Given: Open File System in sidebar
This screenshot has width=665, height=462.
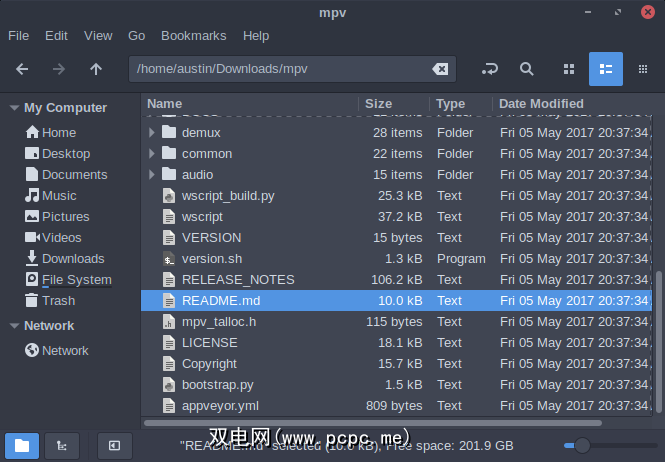Looking at the screenshot, I should click(68, 280).
